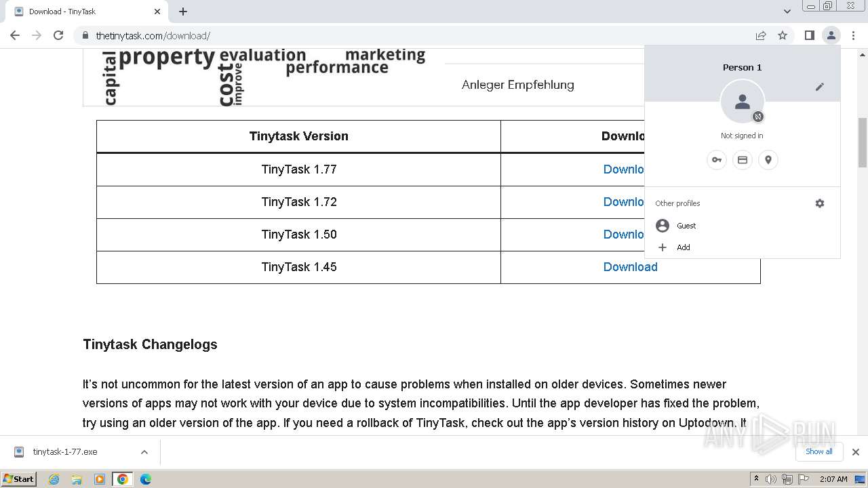
Task: Download TinyTask 1.45
Action: pyautogui.click(x=631, y=267)
